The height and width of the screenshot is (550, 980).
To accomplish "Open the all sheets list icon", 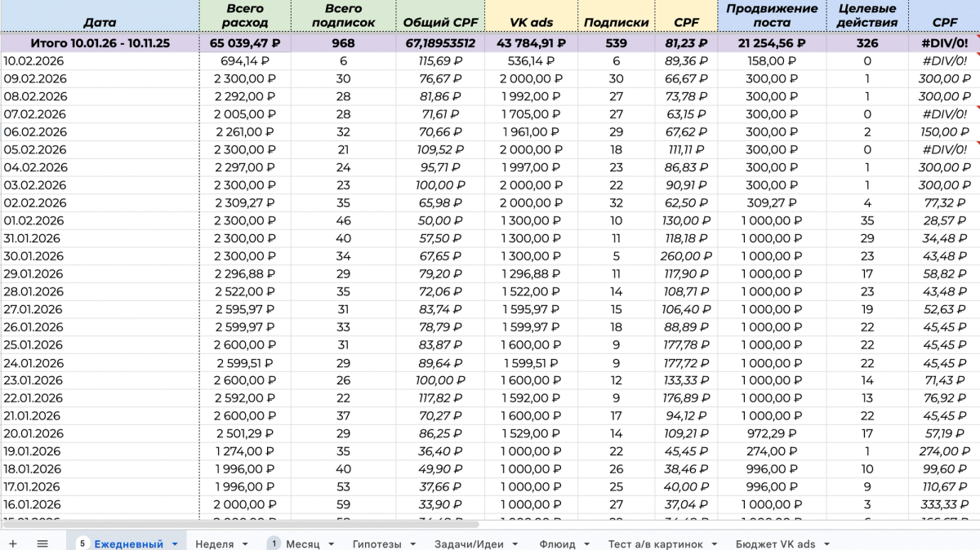I will (42, 543).
